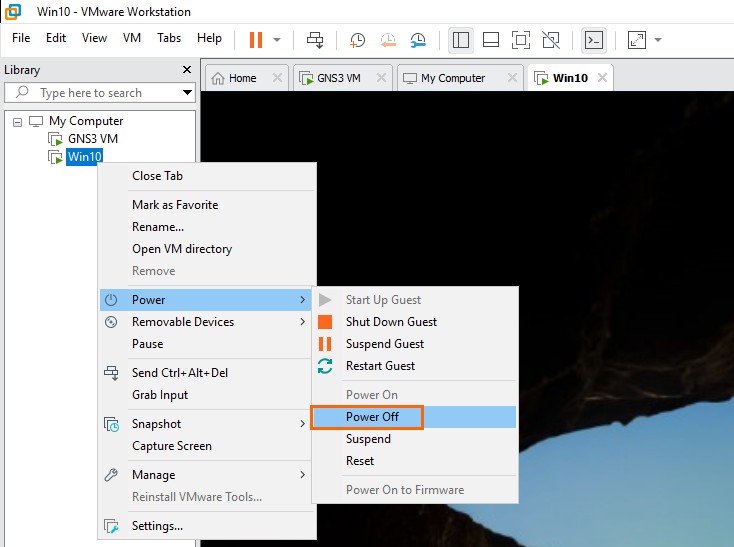Open the Tabs menu
The height and width of the screenshot is (547, 734).
coord(169,38)
